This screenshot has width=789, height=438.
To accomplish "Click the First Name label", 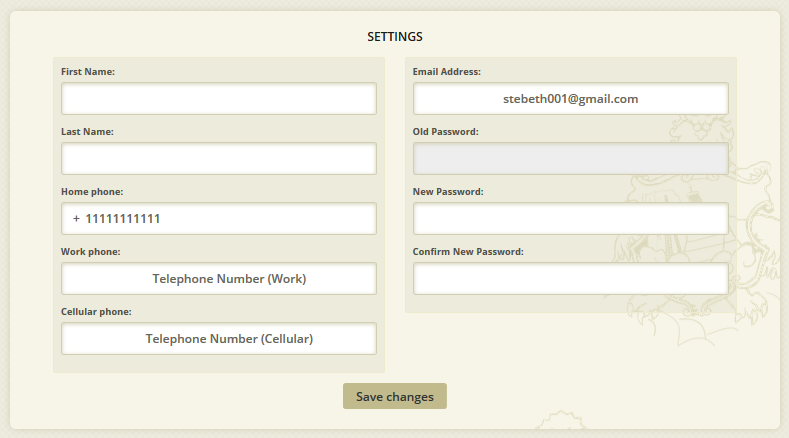I will point(88,71).
